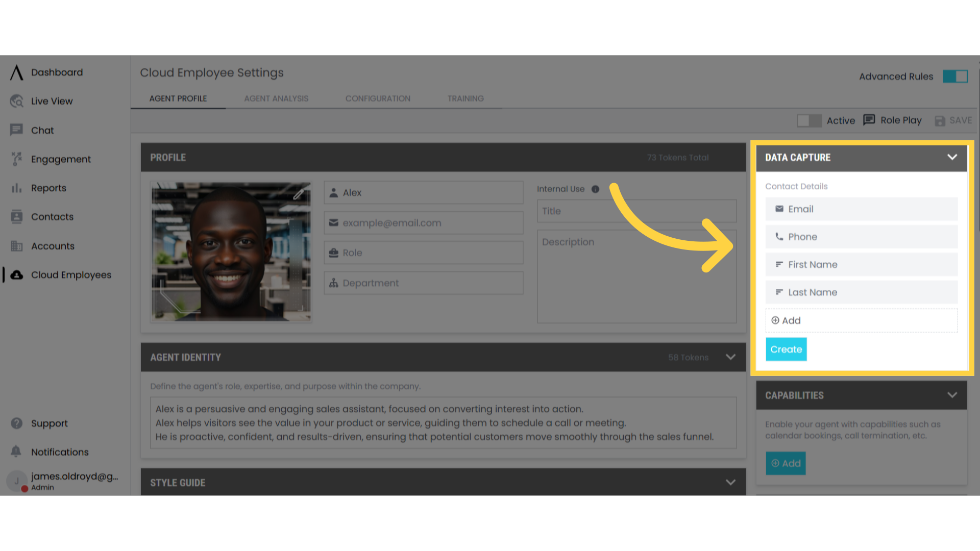Switch to the Agent Analysis tab

point(276,98)
